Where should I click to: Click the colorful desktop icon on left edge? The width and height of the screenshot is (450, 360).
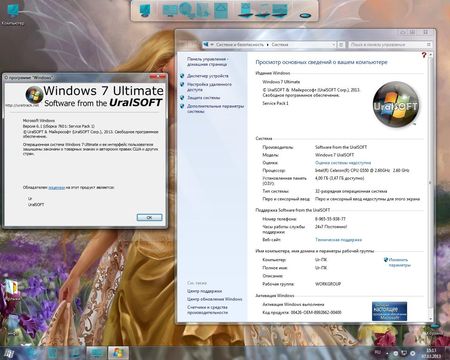click(13, 289)
